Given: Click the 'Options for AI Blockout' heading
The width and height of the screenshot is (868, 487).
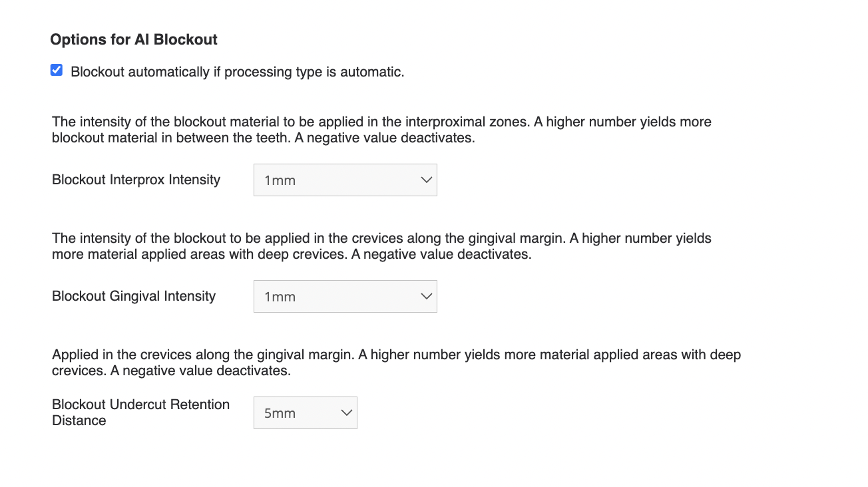Looking at the screenshot, I should point(134,39).
